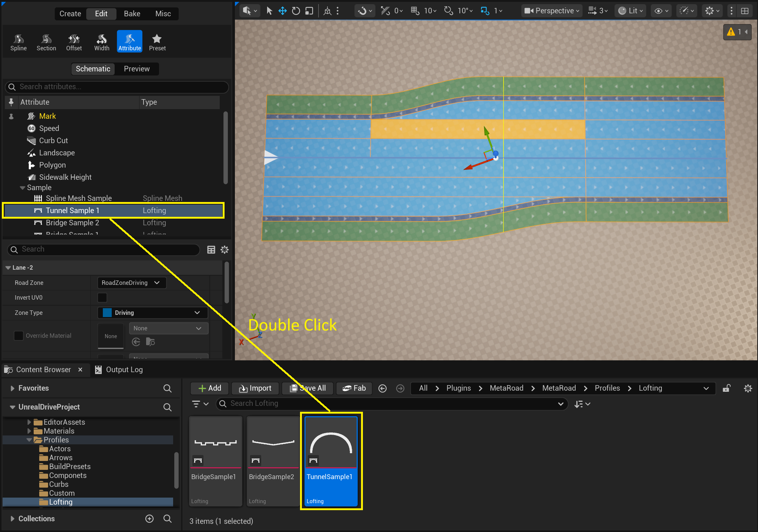Open the Road Zone RoadZoneDriving dropdown
The image size is (758, 532).
132,283
